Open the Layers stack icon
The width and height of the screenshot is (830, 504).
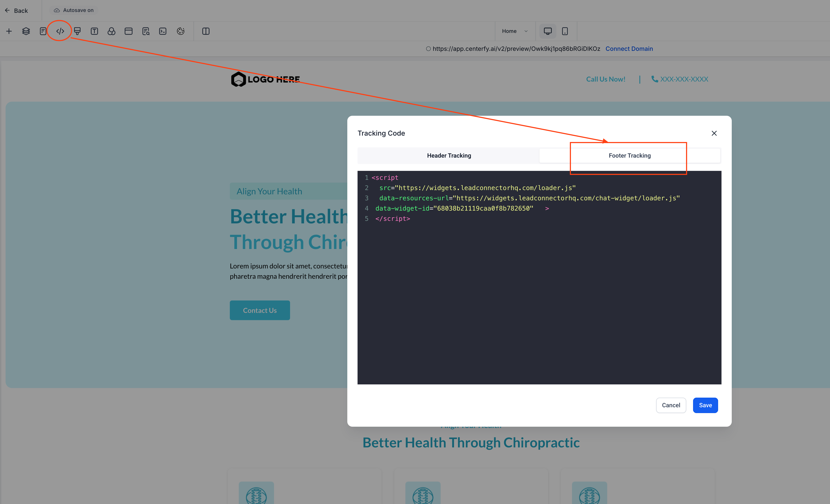[26, 31]
